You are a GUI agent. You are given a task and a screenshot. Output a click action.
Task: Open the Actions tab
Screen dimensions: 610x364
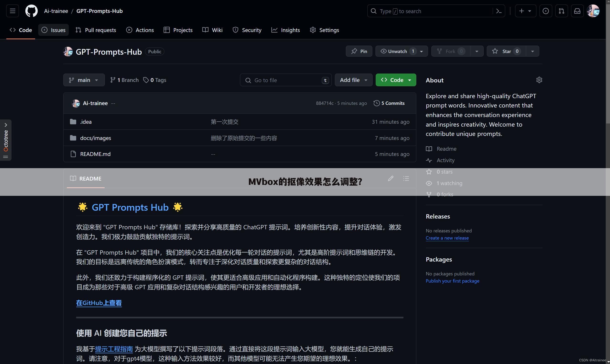pos(140,30)
